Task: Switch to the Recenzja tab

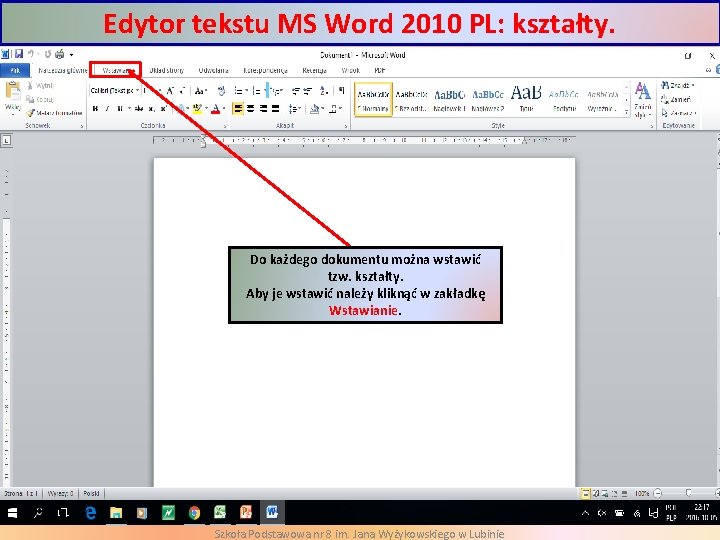Action: click(315, 70)
